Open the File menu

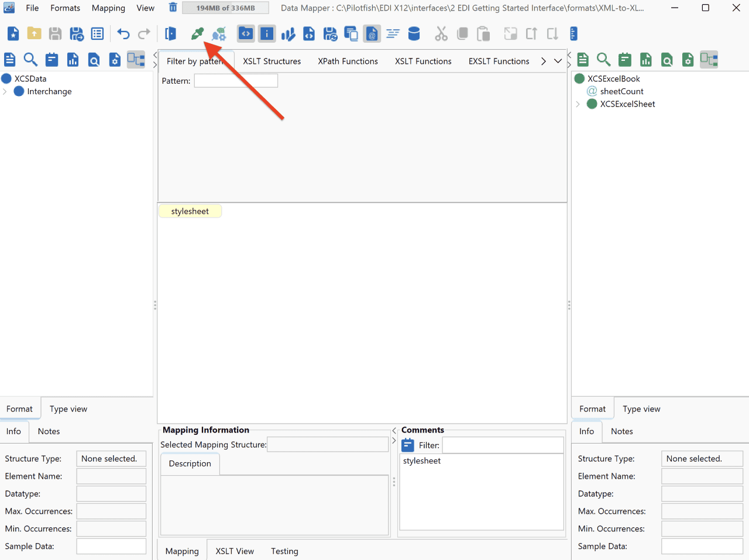32,8
